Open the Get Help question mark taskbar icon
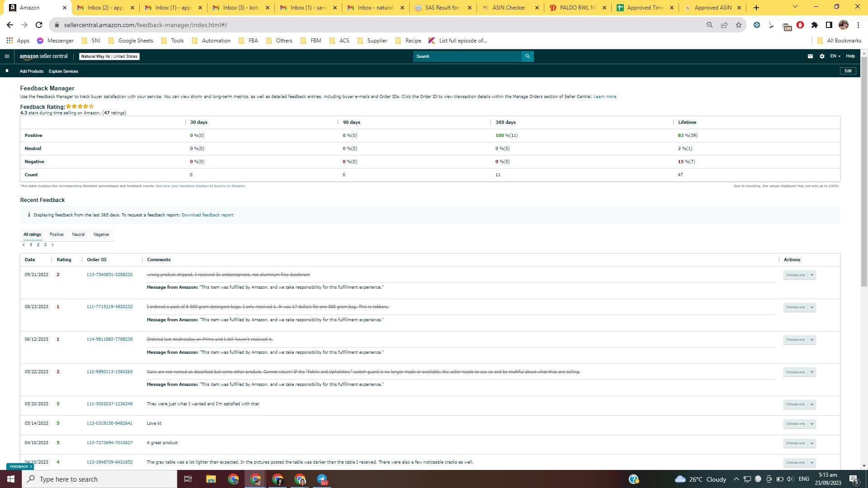Screen dimensions: 868x488 click(634, 479)
